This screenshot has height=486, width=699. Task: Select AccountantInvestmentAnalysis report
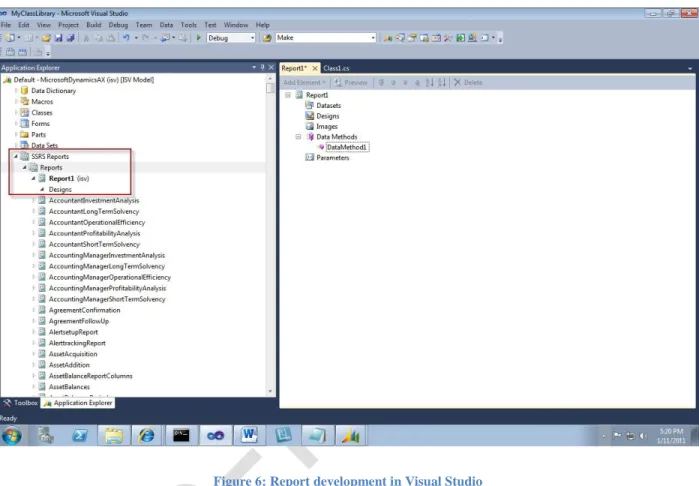(x=94, y=201)
